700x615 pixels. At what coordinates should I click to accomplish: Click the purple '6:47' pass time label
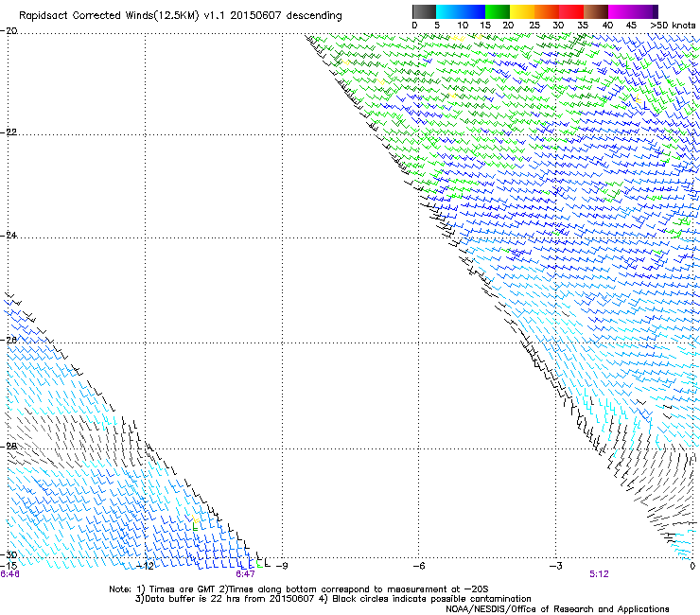coord(245,574)
